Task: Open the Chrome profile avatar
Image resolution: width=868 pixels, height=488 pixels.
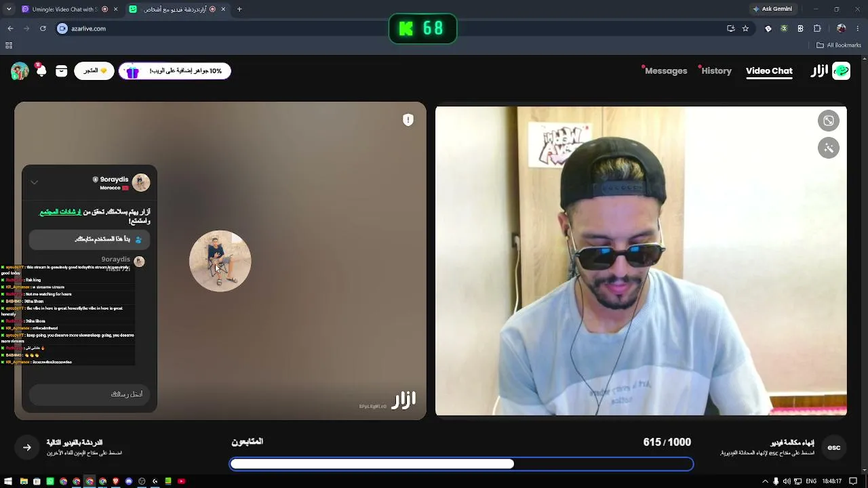Action: click(x=842, y=28)
